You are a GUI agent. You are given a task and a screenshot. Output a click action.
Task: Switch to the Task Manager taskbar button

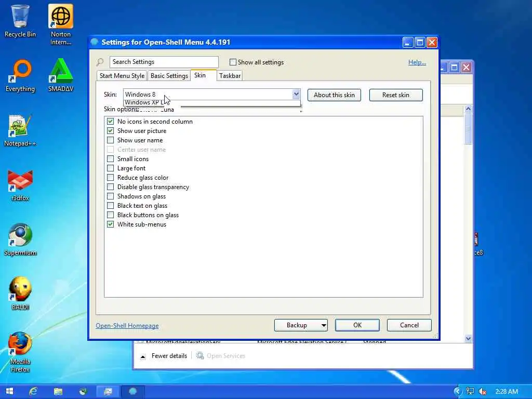pos(108,391)
